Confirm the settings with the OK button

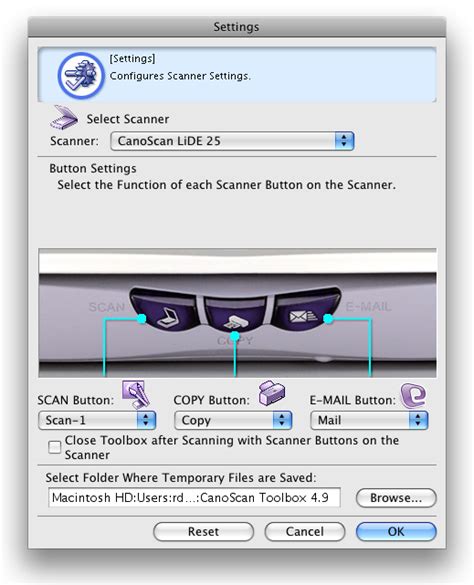click(x=396, y=532)
